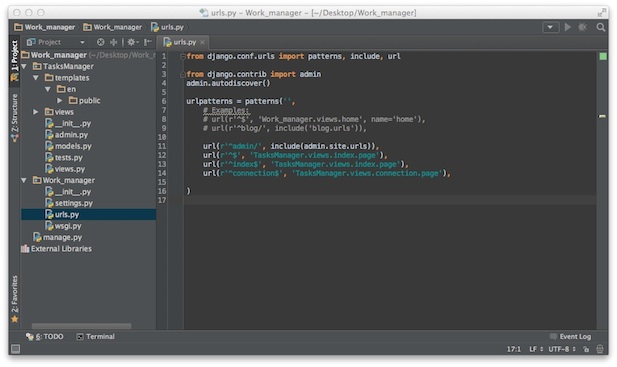
Task: Toggle tool window buttons icon in status bar
Action: (x=16, y=349)
